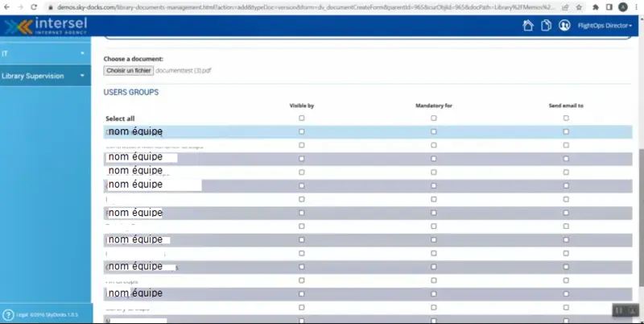
Task: Click the Mandatory for column header
Action: [434, 106]
